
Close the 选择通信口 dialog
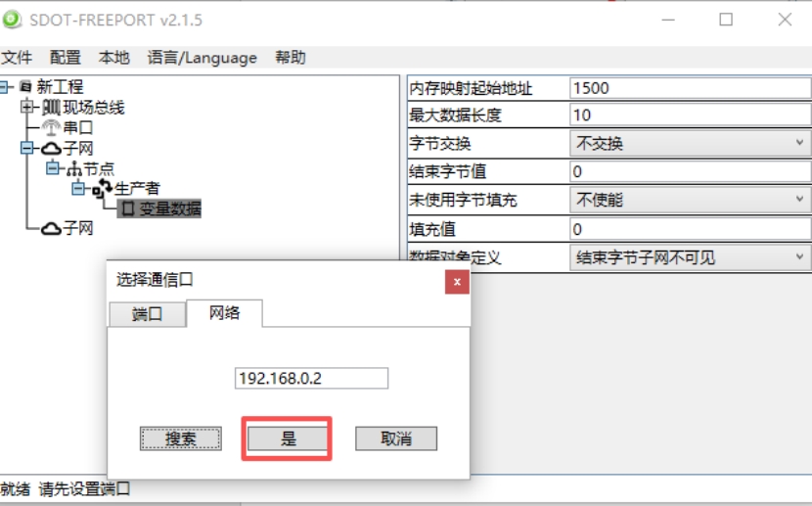click(457, 282)
